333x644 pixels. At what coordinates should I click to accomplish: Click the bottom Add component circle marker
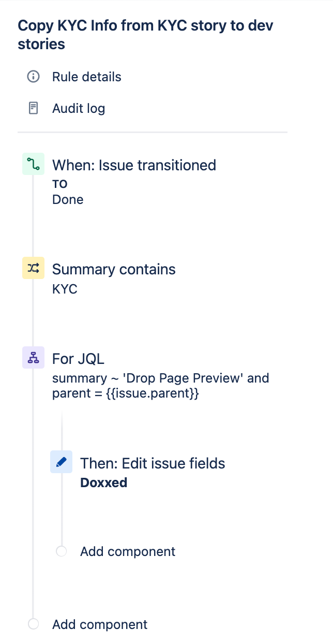(x=34, y=624)
